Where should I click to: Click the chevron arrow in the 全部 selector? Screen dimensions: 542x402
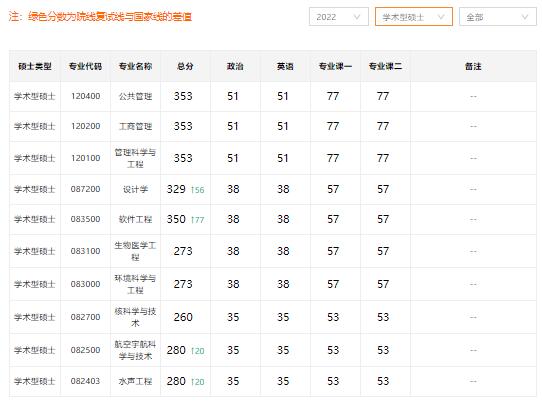point(525,17)
